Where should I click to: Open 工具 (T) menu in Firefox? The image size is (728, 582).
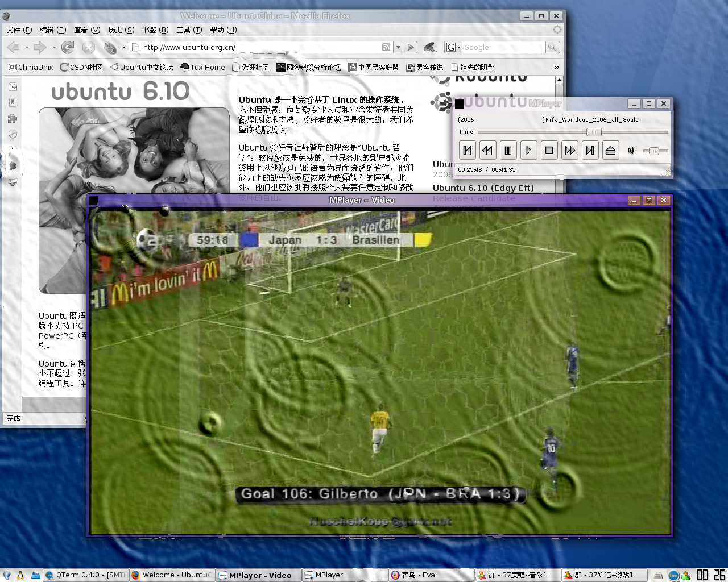click(189, 30)
